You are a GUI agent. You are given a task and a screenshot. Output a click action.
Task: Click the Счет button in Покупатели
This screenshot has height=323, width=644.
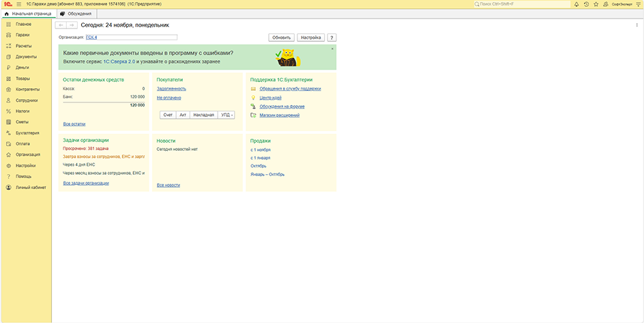point(168,115)
